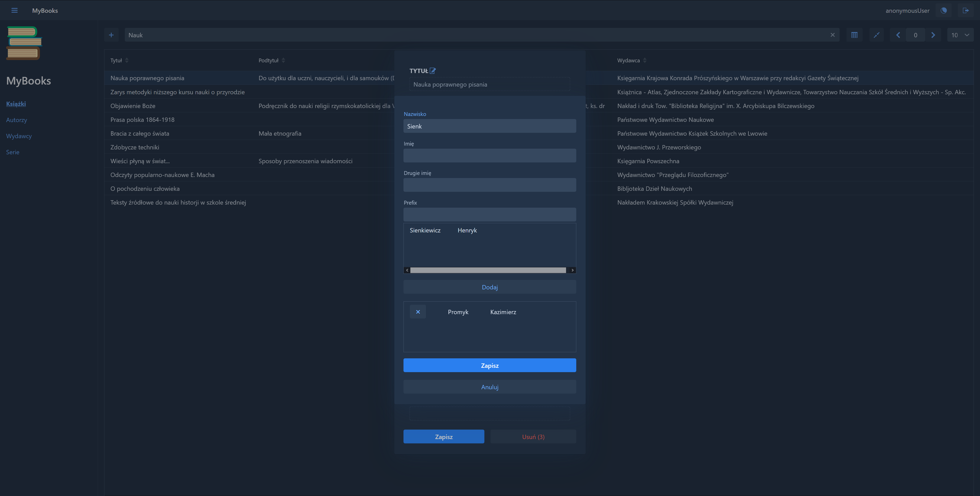Go to previous page arrow
This screenshot has height=496, width=980.
tap(898, 35)
